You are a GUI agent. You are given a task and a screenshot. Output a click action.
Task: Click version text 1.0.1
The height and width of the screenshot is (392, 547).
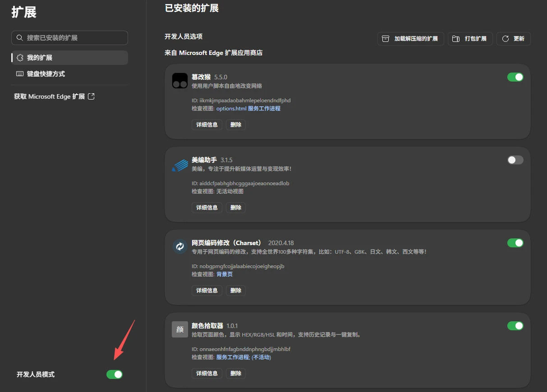232,326
